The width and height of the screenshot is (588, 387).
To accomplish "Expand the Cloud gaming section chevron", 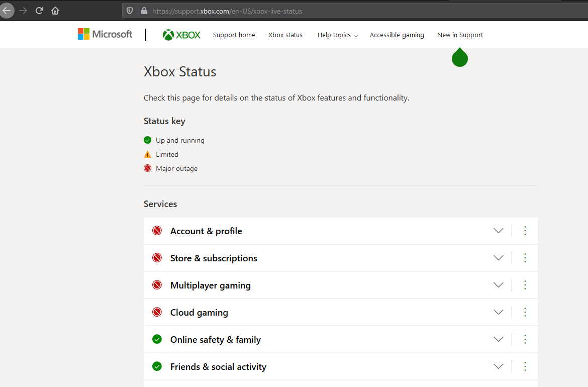I will click(x=499, y=312).
